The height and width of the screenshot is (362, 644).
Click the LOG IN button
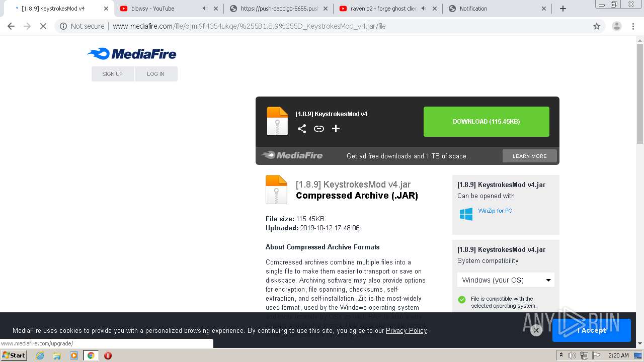click(x=156, y=74)
